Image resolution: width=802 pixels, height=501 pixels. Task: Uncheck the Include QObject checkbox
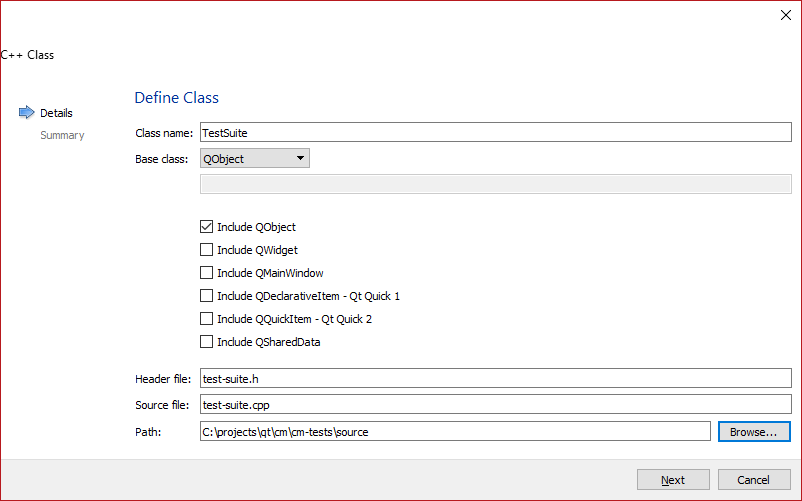tap(207, 227)
